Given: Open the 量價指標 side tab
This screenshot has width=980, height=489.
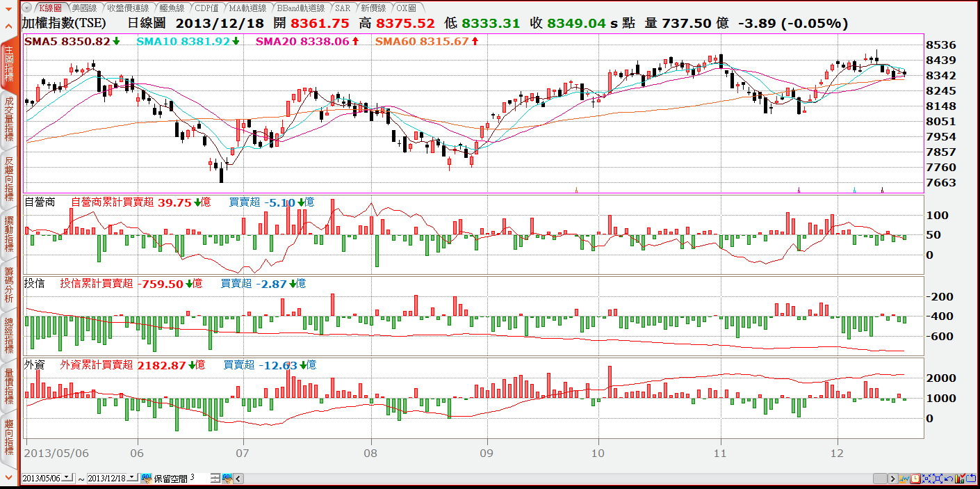Looking at the screenshot, I should pos(8,387).
